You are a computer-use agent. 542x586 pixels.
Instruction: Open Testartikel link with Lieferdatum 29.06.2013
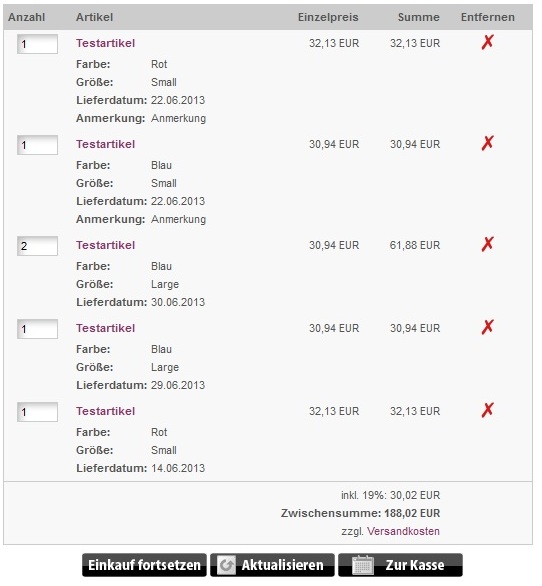[x=105, y=328]
